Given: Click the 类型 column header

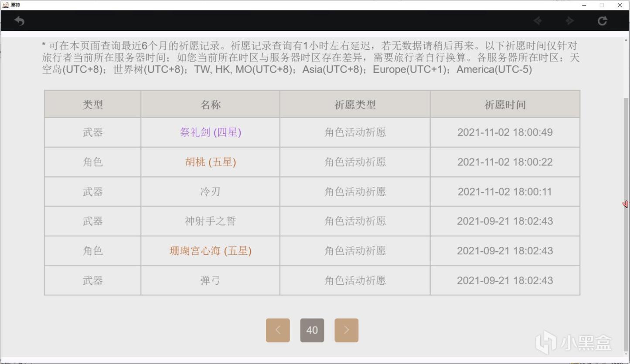Looking at the screenshot, I should pyautogui.click(x=92, y=104).
